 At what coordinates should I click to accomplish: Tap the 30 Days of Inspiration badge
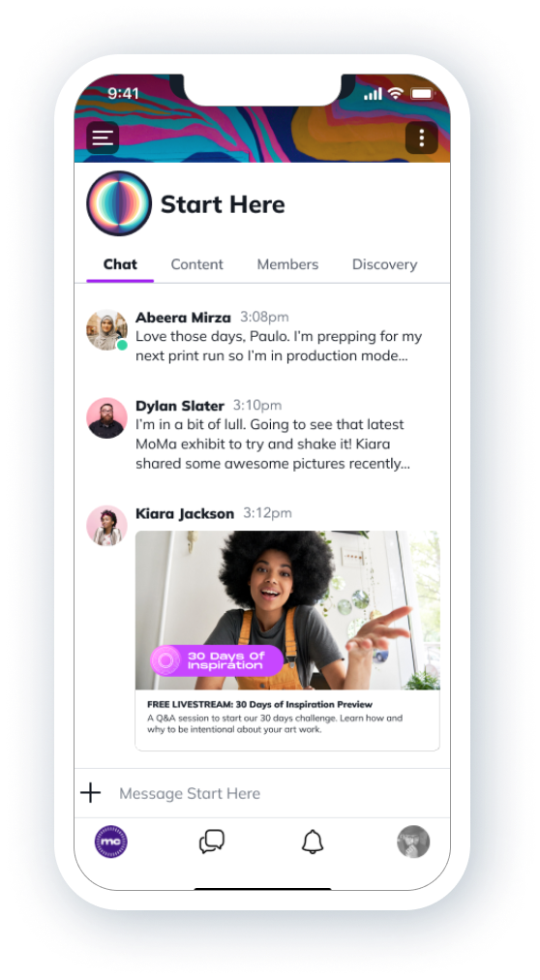(217, 660)
